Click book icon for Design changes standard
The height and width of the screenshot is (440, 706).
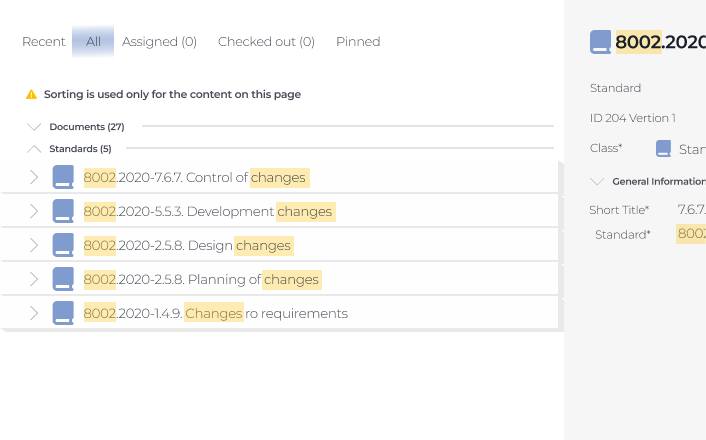pos(63,245)
